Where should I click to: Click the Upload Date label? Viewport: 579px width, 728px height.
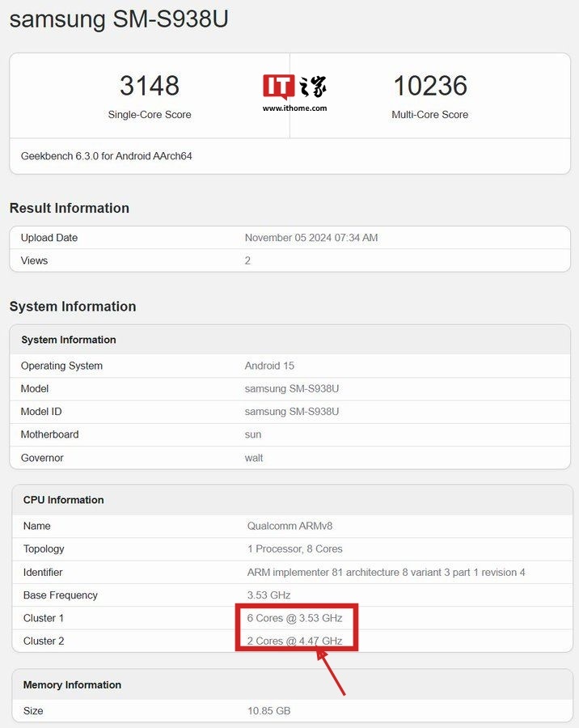[49, 238]
